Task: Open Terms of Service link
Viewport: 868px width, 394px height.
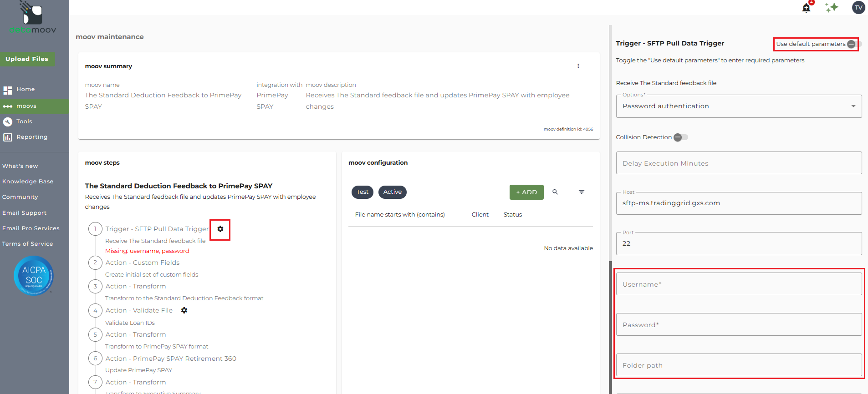Action: point(27,244)
